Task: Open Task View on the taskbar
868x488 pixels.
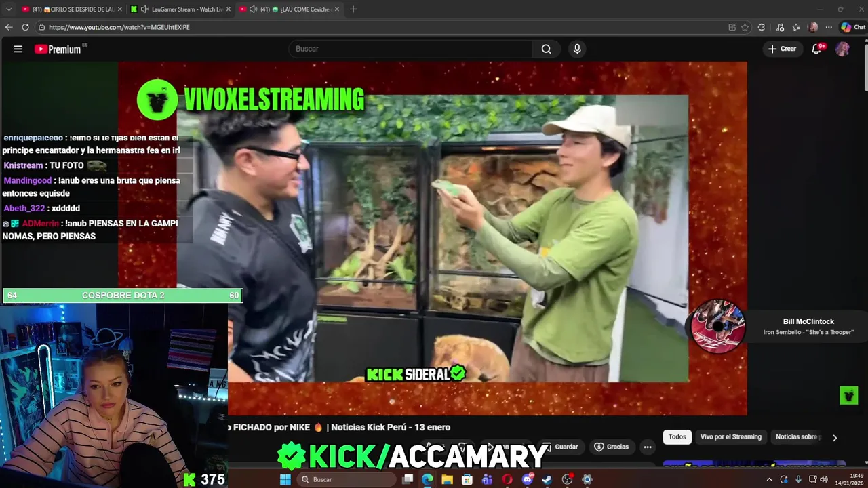Action: click(408, 479)
